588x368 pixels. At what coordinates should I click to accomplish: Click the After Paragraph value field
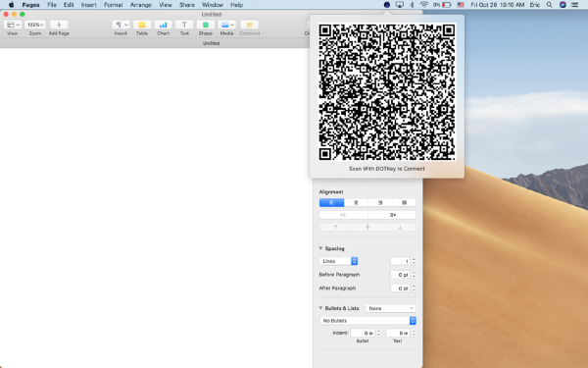400,288
